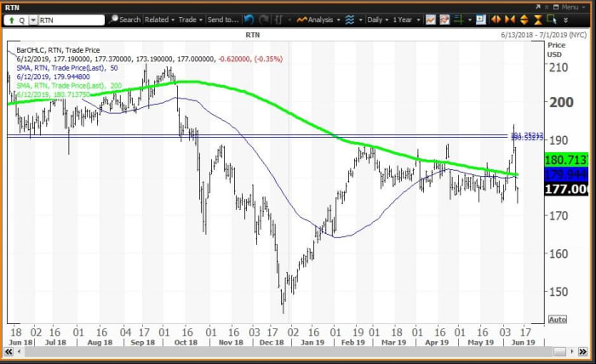Click the Q quote type indicator
The width and height of the screenshot is (596, 364).
(x=21, y=20)
